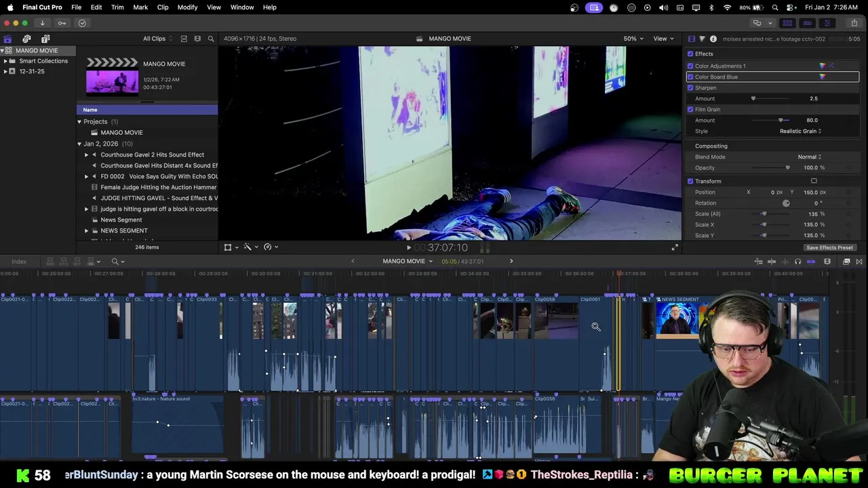
Task: Enter full screen viewer mode
Action: click(x=675, y=247)
